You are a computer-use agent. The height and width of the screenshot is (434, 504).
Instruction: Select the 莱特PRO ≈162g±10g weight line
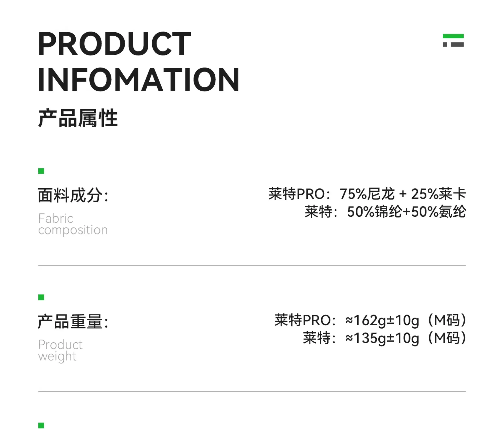370,320
